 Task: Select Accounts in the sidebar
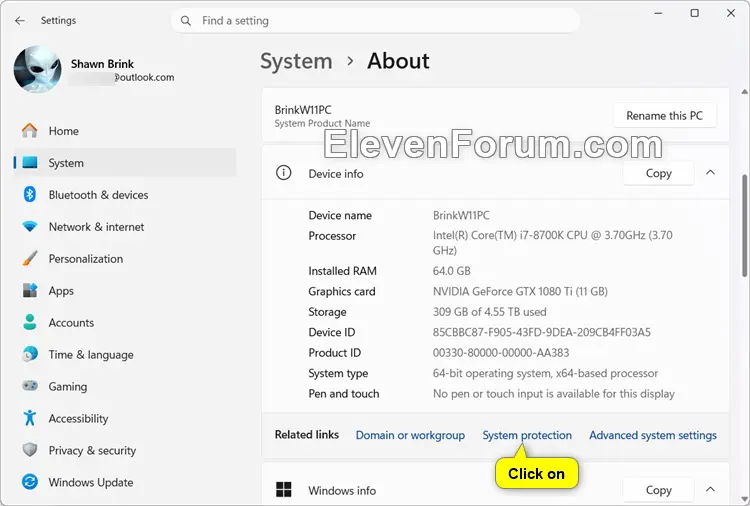125,322
